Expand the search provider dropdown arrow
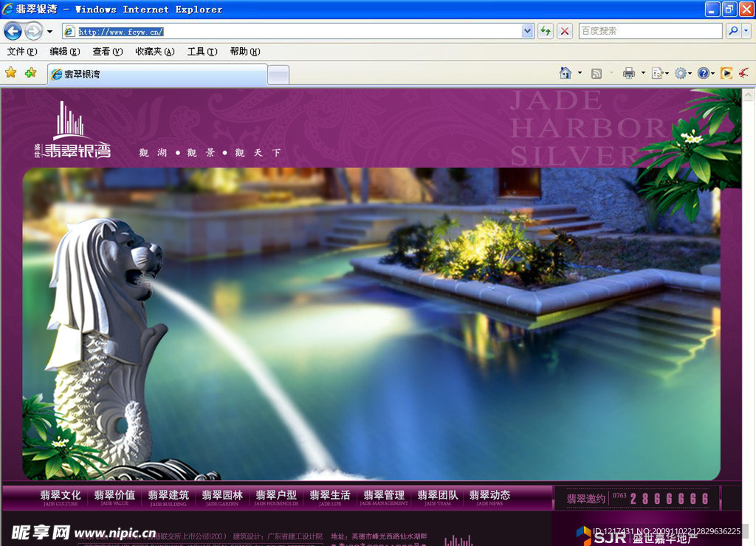 tap(746, 31)
